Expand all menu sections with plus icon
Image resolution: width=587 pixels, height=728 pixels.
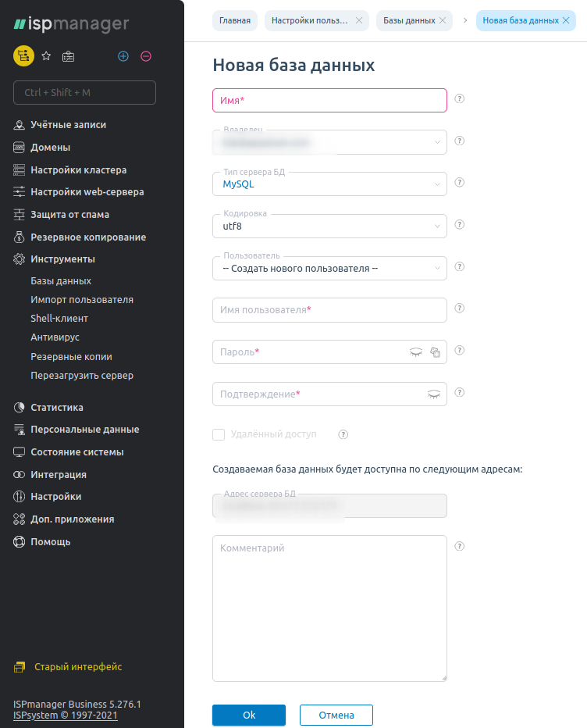pyautogui.click(x=123, y=56)
